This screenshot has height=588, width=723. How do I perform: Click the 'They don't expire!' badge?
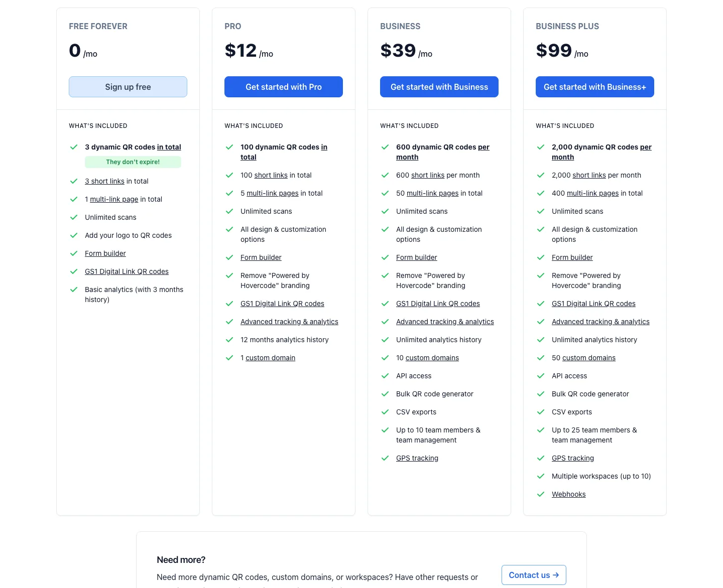pos(133,162)
